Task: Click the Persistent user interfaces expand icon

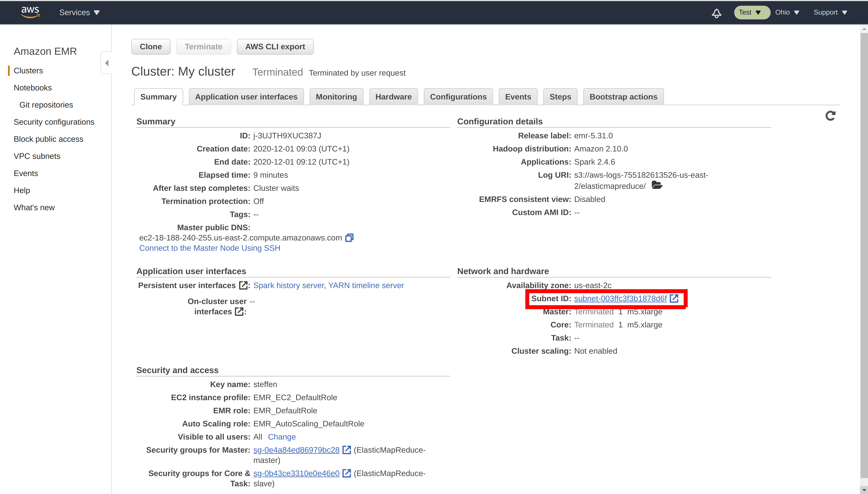Action: click(242, 286)
